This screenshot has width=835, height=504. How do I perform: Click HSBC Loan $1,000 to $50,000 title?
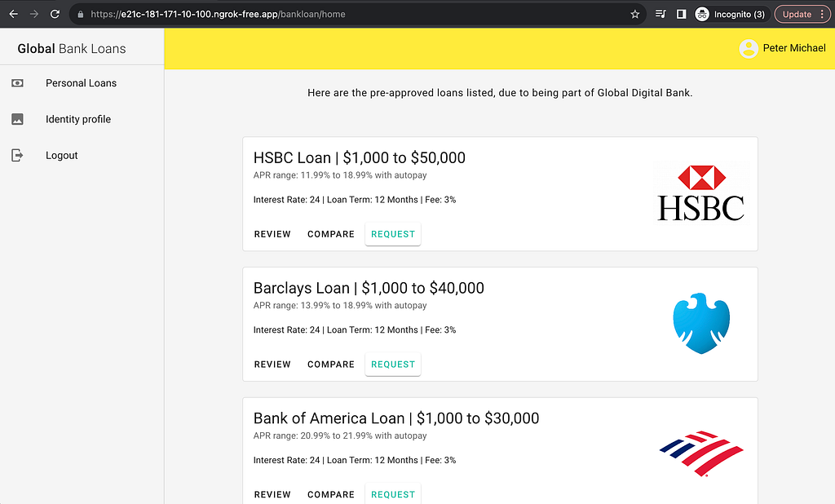pyautogui.click(x=360, y=157)
